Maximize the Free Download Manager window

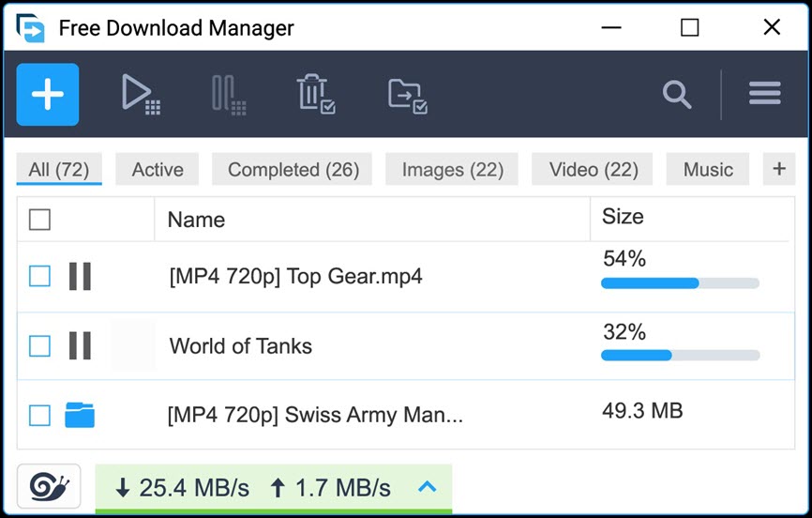pos(689,27)
